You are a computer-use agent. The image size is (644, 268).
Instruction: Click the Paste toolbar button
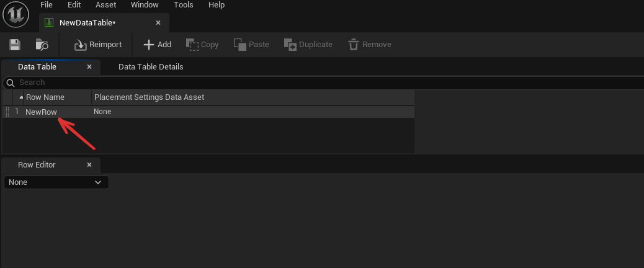point(251,45)
